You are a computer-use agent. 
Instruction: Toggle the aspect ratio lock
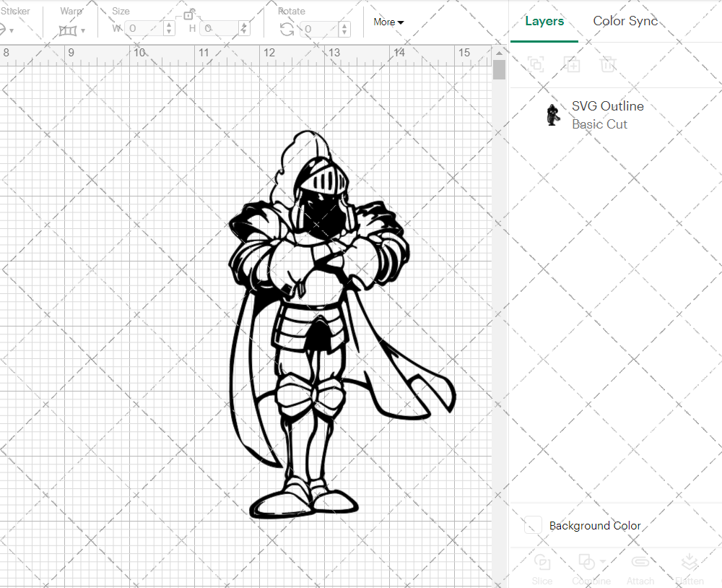[x=189, y=14]
